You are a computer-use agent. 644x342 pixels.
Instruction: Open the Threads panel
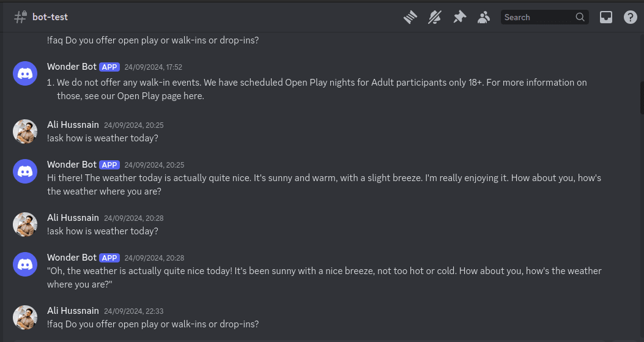[x=410, y=17]
